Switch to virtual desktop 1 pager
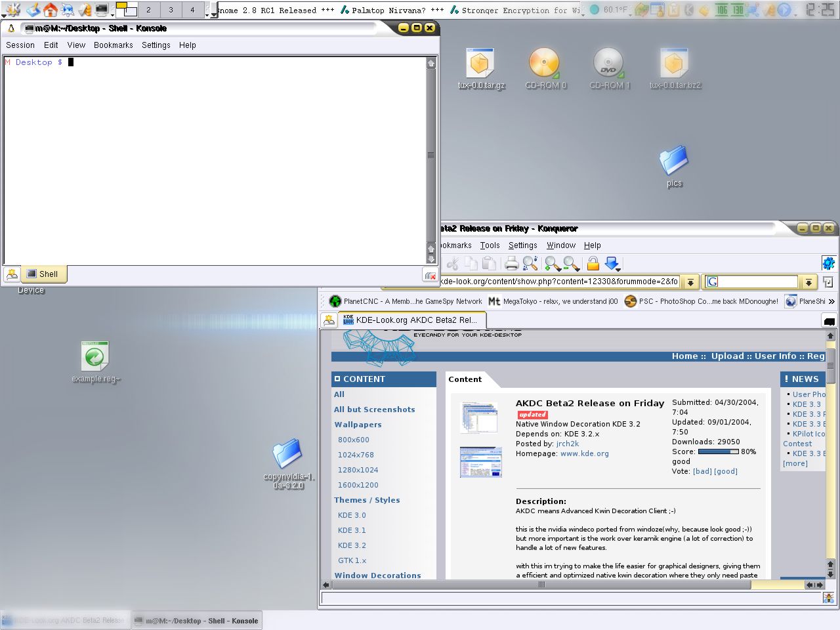Viewport: 840px width, 630px height. 126,10
